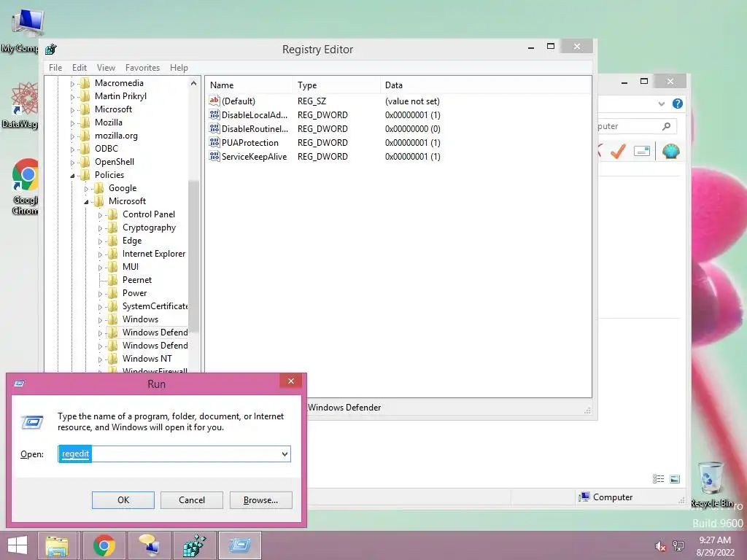This screenshot has width=747, height=560.
Task: Open the Favorites menu in Registry Editor
Action: click(x=142, y=68)
